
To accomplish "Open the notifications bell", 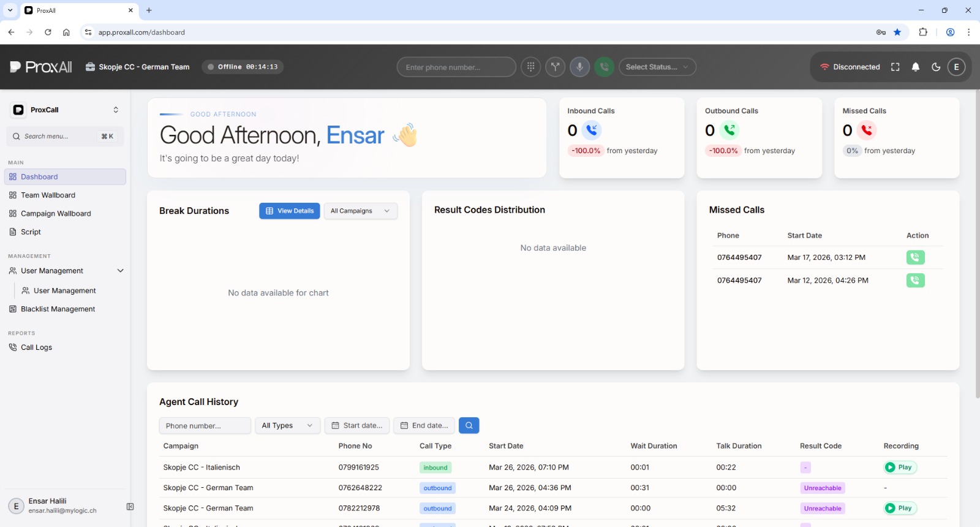I will pyautogui.click(x=916, y=67).
